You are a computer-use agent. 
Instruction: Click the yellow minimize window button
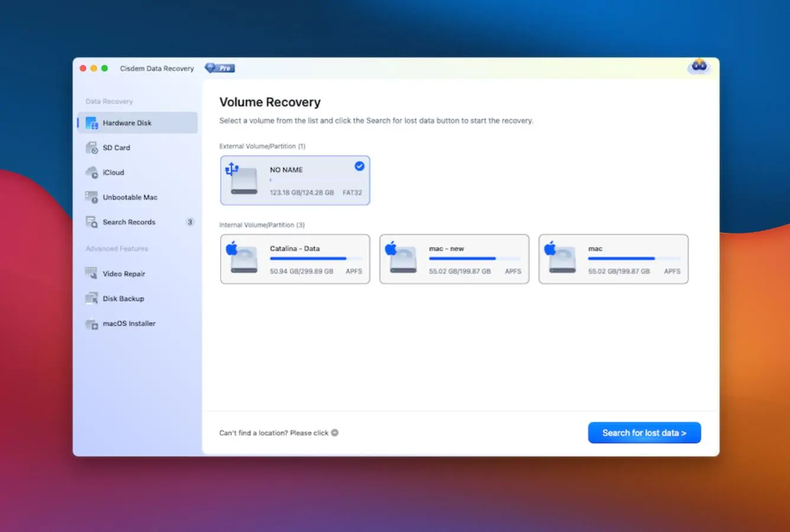(x=93, y=69)
